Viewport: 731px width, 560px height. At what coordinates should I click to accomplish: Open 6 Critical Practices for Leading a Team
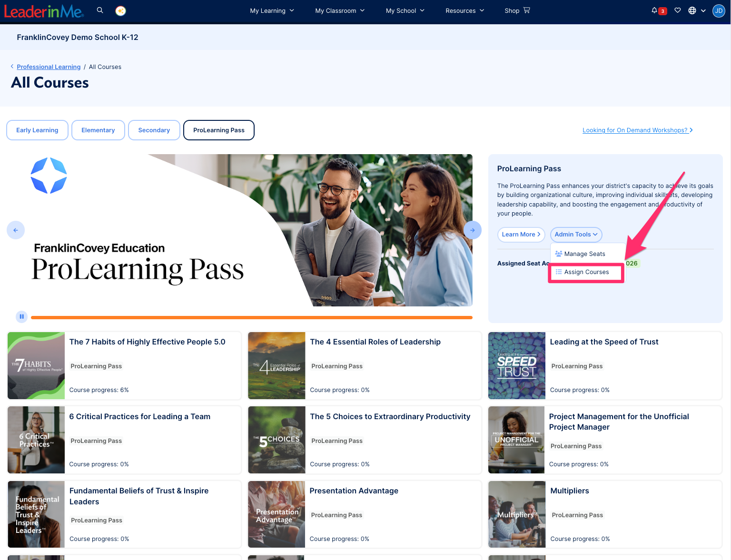(x=140, y=417)
